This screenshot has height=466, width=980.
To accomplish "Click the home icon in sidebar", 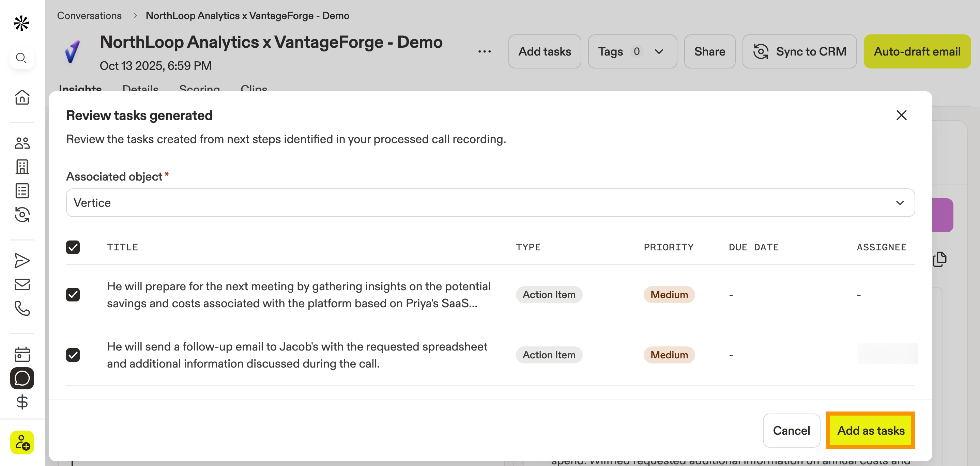I will click(22, 97).
